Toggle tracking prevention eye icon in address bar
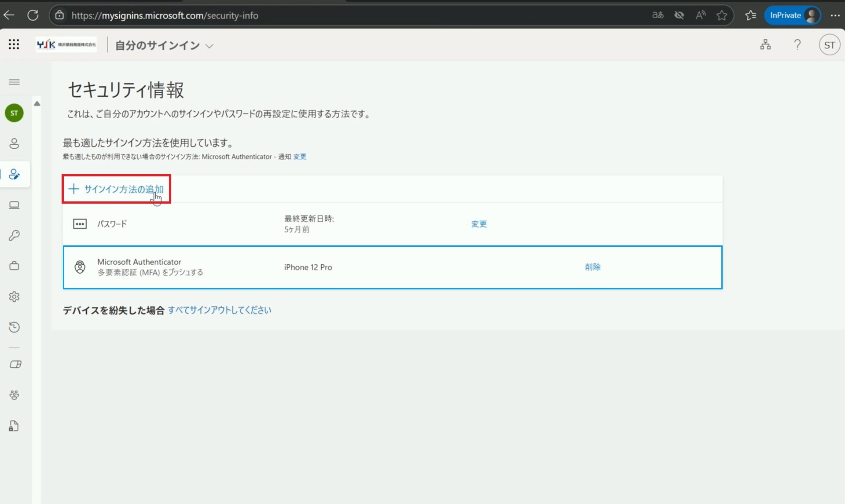 [x=679, y=15]
